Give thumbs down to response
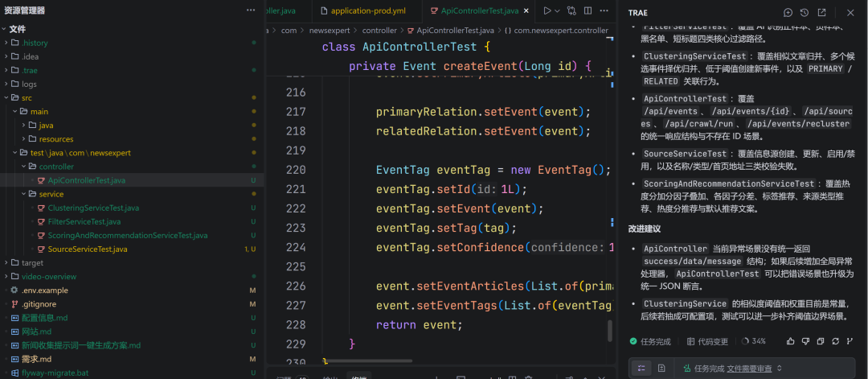868x379 pixels. [805, 341]
